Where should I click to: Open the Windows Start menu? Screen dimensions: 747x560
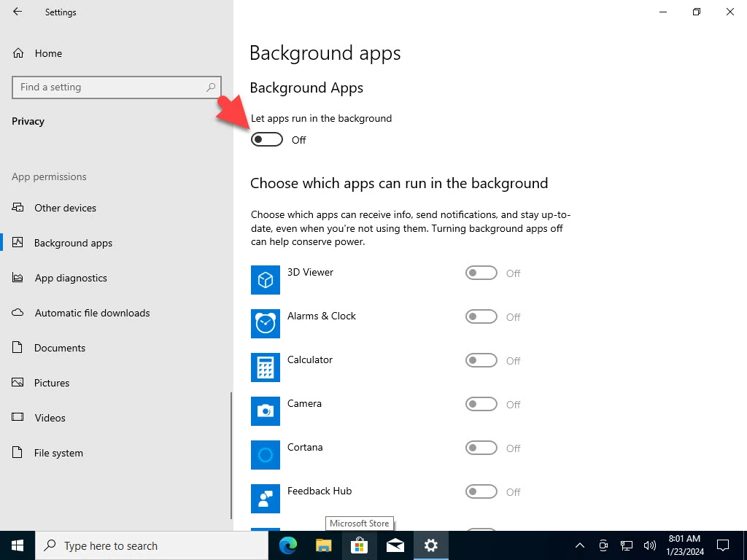pos(18,545)
